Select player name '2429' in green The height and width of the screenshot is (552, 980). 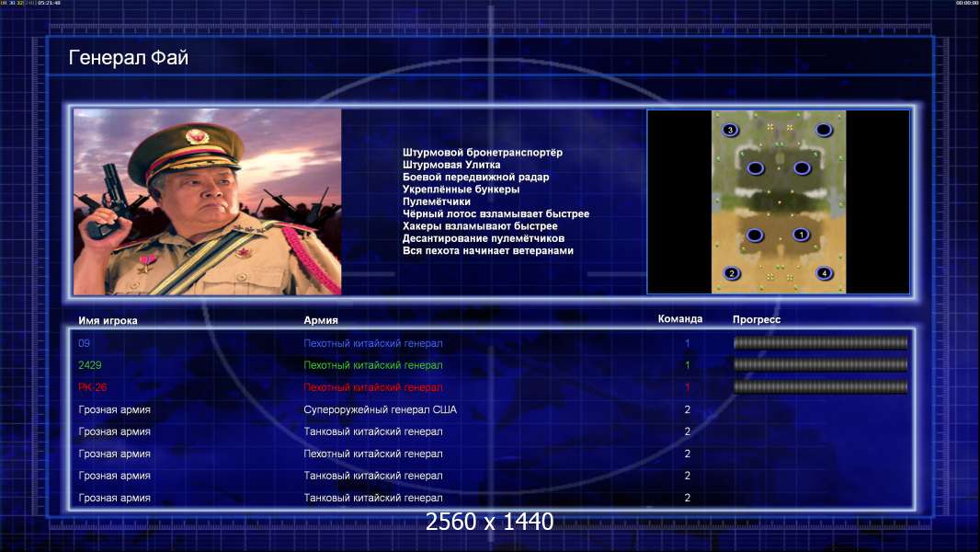click(89, 365)
